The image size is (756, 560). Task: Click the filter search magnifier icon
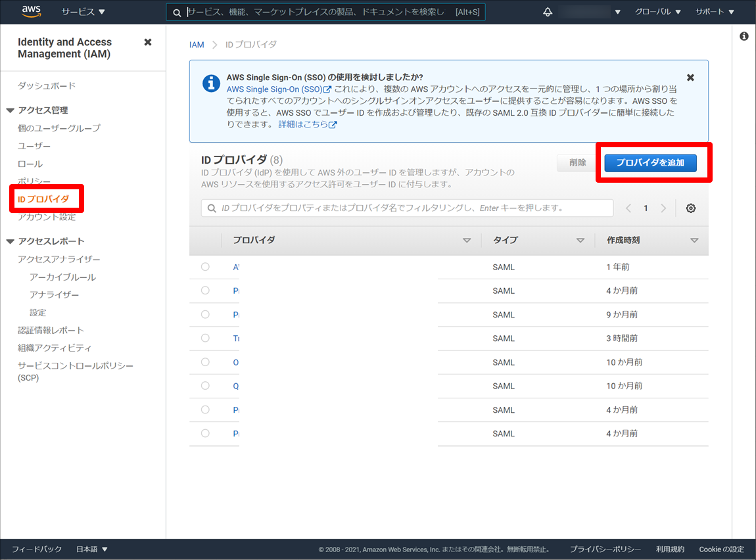[x=212, y=208]
